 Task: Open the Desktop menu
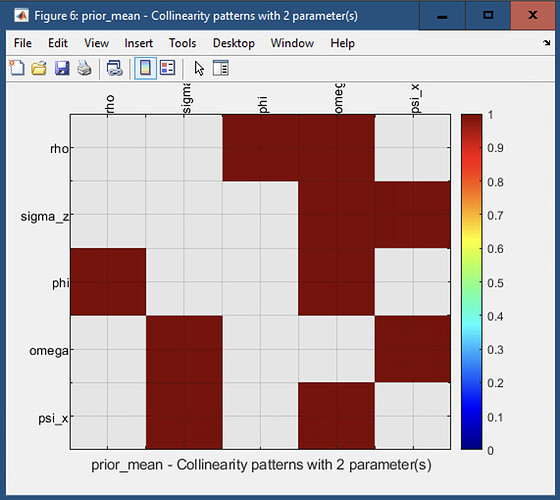pyautogui.click(x=234, y=43)
